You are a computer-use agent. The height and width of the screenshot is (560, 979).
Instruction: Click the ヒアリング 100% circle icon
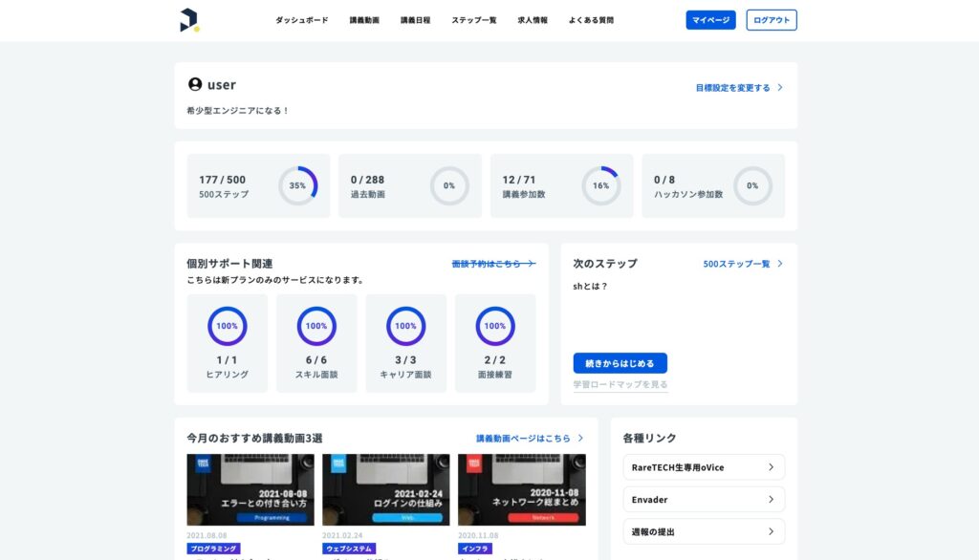(227, 326)
